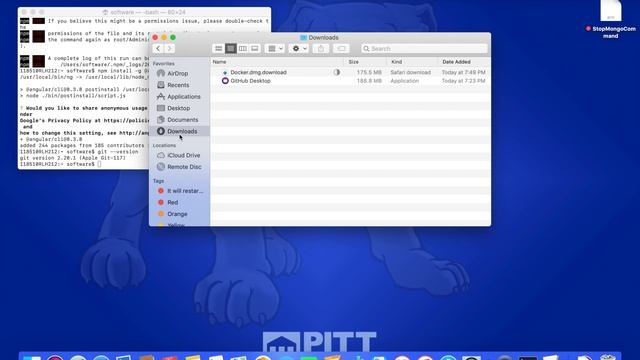The height and width of the screenshot is (360, 640).
Task: Click the GitHub Desktop app icon
Action: click(x=225, y=81)
